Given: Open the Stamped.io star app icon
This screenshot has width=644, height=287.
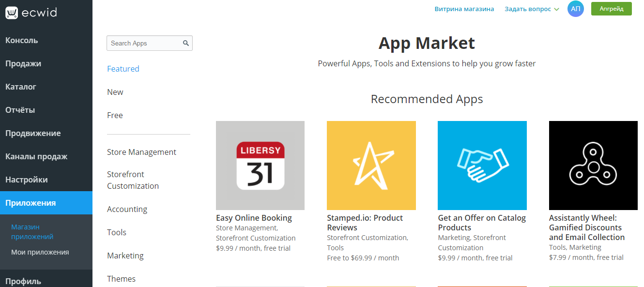Looking at the screenshot, I should point(371,166).
